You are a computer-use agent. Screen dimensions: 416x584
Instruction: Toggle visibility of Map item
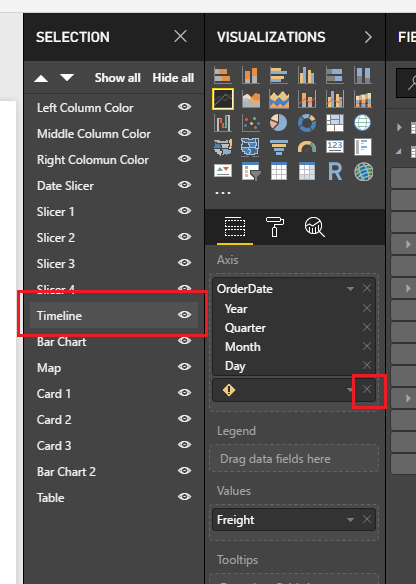point(184,366)
